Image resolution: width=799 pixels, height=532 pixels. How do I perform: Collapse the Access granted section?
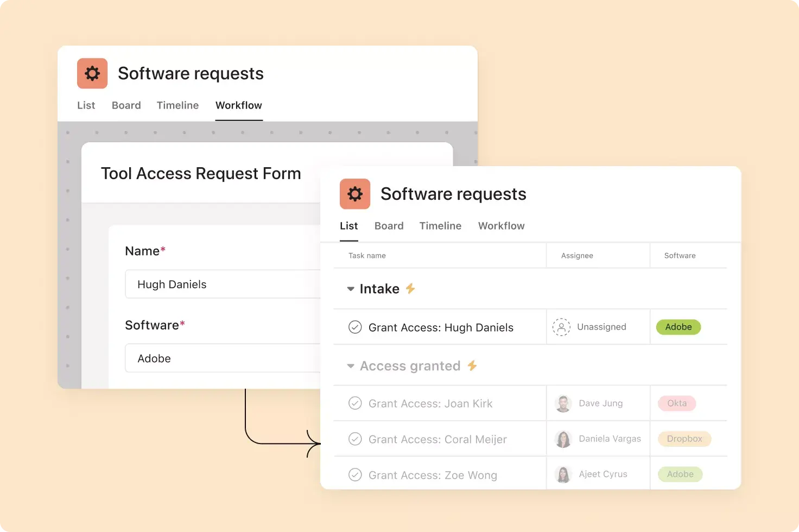pos(351,366)
